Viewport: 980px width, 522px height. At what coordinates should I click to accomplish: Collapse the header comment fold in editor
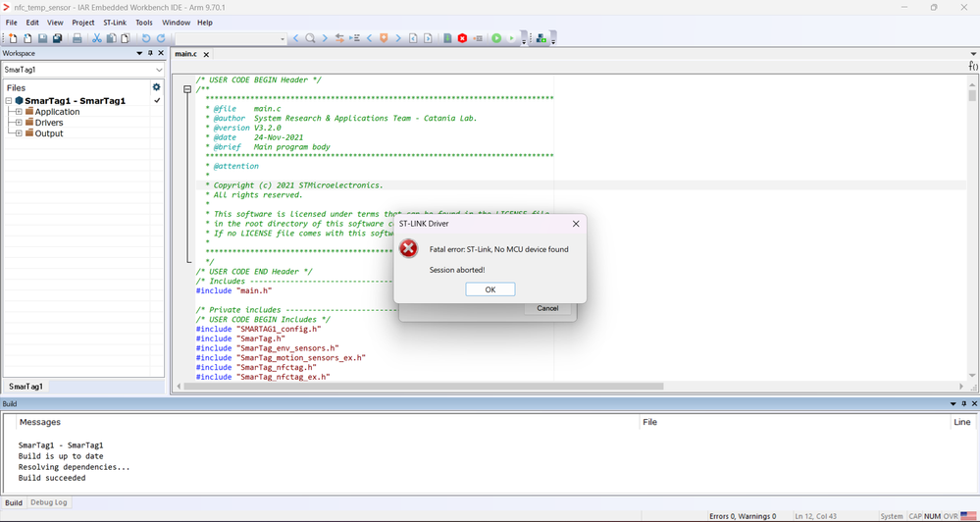pos(187,89)
